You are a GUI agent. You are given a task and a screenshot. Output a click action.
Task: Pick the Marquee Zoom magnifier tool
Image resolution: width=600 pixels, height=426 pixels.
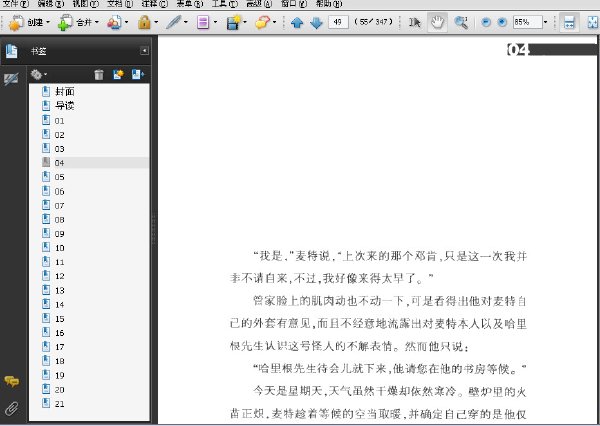pyautogui.click(x=461, y=23)
